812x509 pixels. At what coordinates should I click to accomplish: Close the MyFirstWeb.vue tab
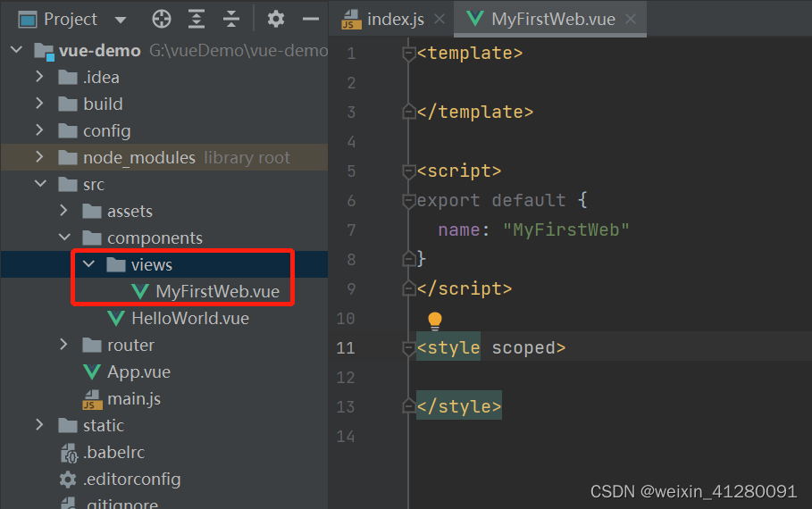[x=631, y=19]
